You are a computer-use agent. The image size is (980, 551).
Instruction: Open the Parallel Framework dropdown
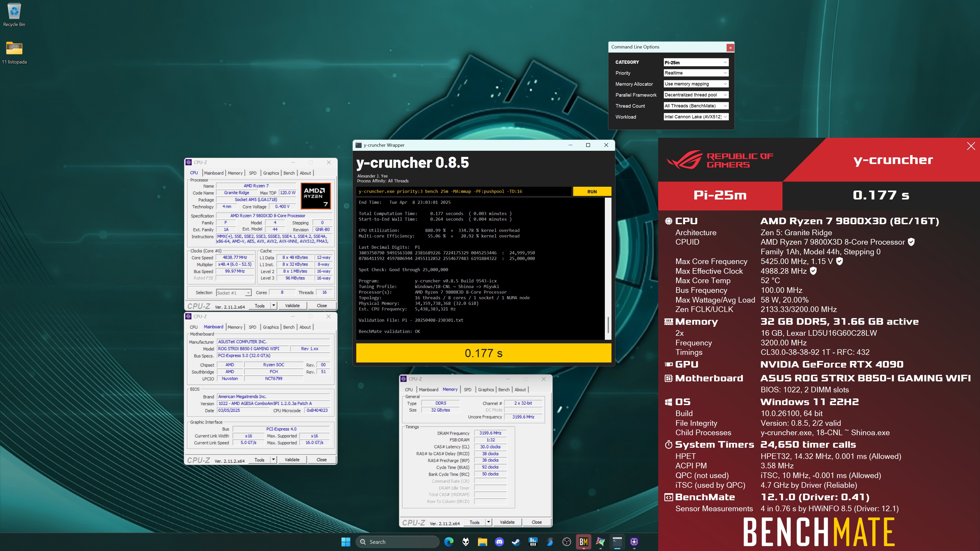pyautogui.click(x=696, y=95)
